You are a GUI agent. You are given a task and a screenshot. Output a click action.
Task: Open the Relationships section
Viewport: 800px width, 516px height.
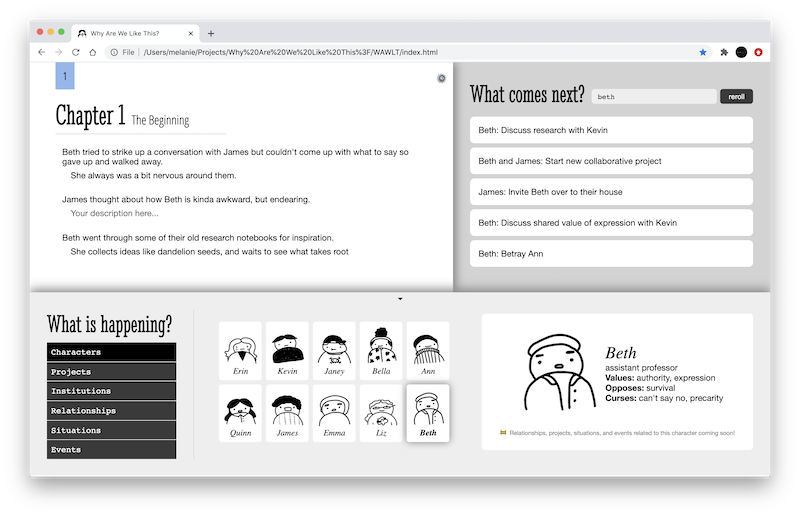point(111,411)
